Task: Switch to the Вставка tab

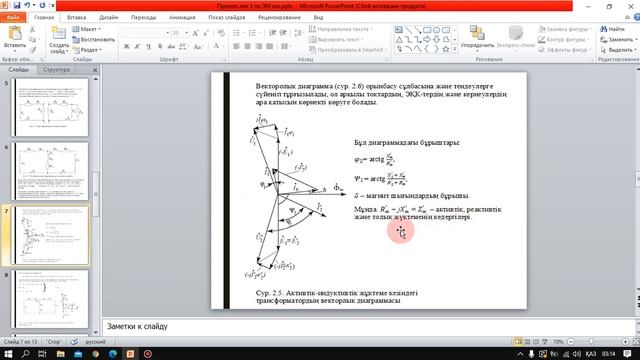Action: [76, 17]
